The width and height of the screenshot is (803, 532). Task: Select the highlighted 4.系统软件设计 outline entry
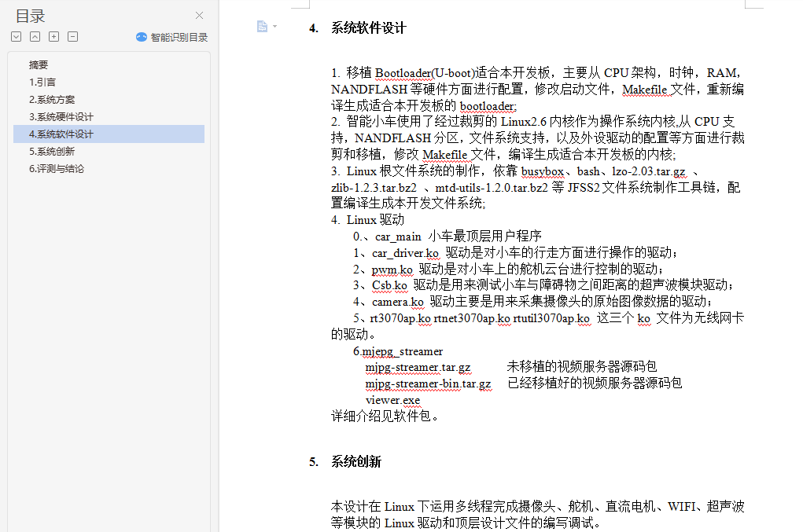[x=109, y=134]
